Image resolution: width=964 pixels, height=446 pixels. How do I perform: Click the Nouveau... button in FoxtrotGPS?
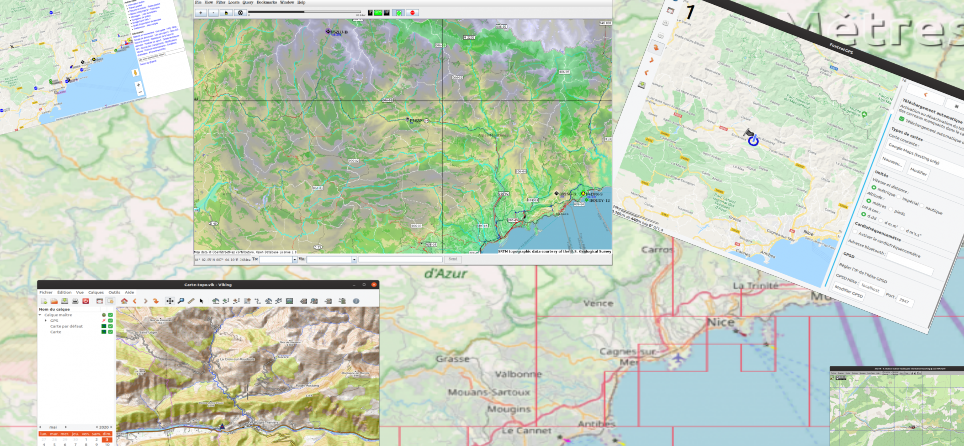pos(892,163)
